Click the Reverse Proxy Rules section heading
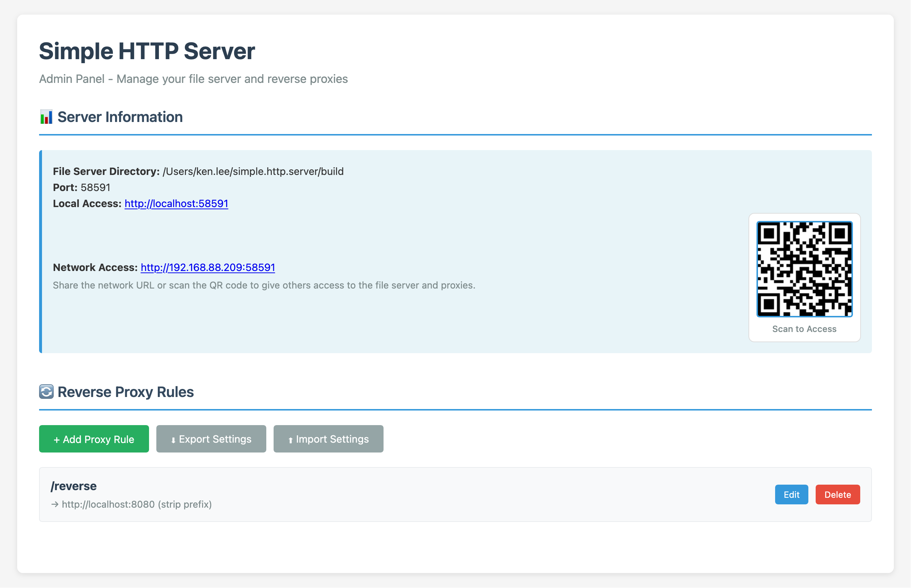Image resolution: width=911 pixels, height=588 pixels. click(125, 392)
